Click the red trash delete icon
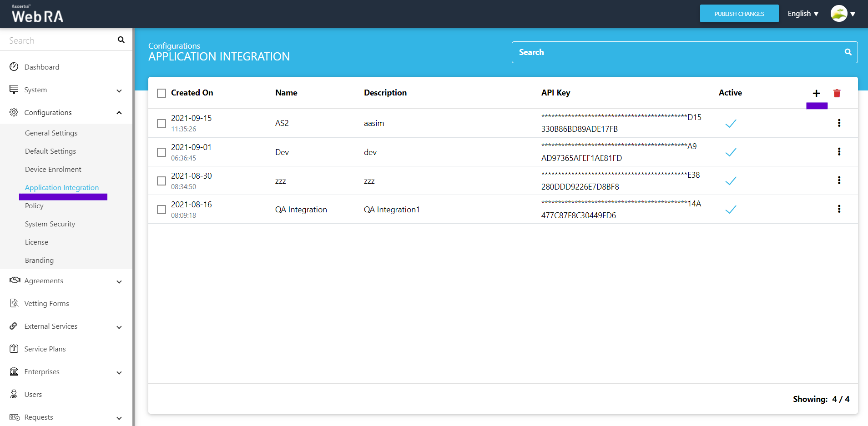Screen dimensions: 868x426 pos(837,93)
